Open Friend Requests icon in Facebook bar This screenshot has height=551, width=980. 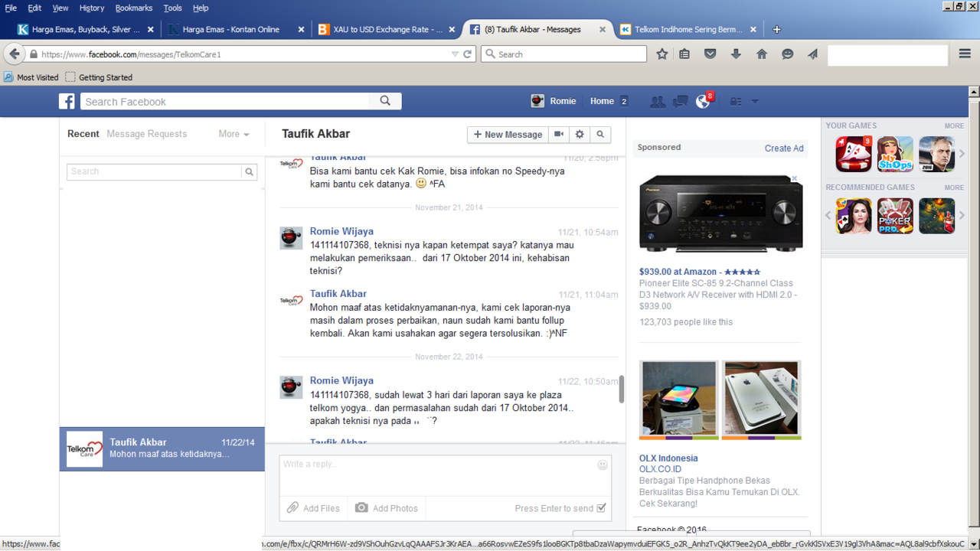[x=657, y=102]
